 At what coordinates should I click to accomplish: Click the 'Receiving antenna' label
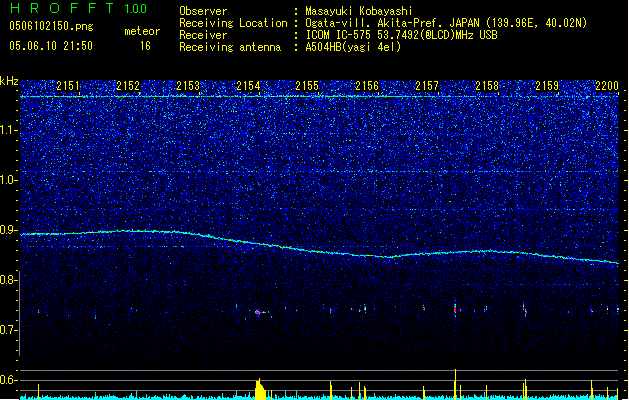[230, 47]
